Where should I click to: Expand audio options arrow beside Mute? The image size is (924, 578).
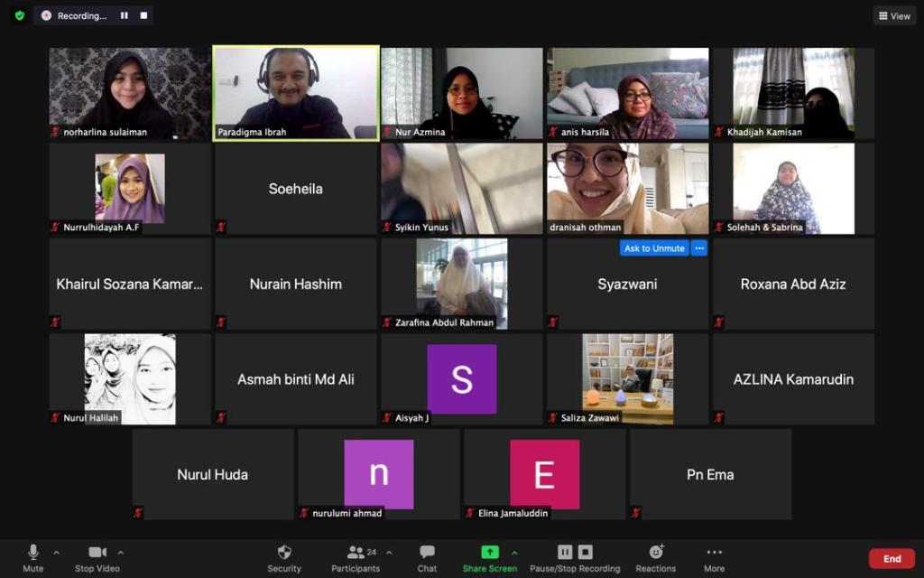(57, 553)
